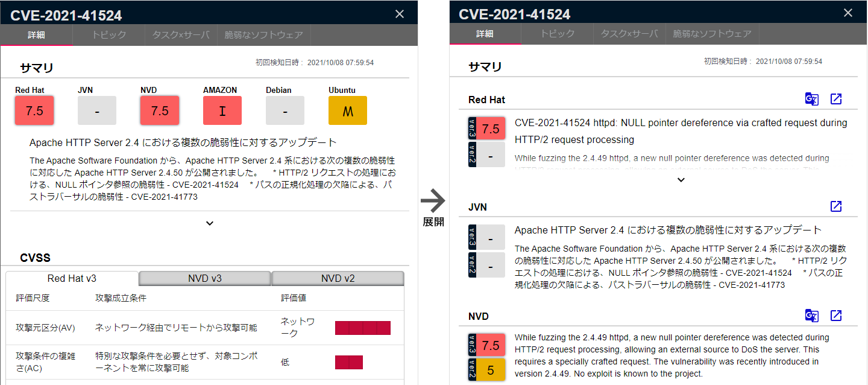Select the NVD v2 CVSS tab
The image size is (868, 385).
pos(338,278)
